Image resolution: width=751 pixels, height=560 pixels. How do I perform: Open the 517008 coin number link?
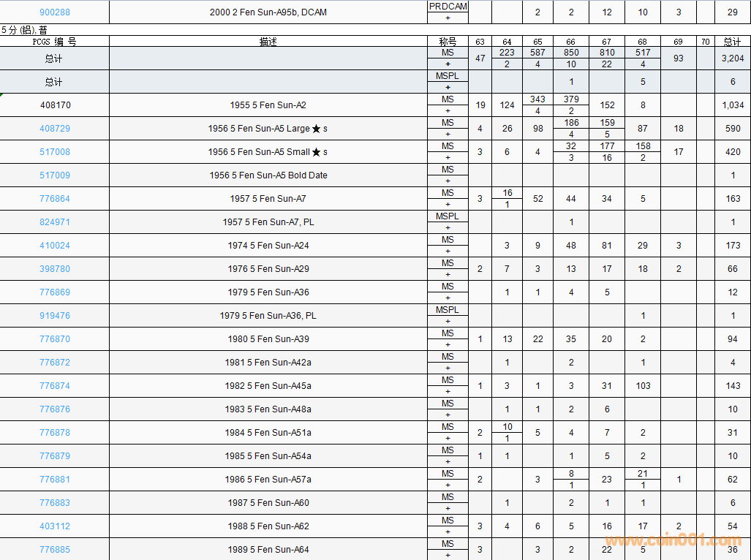pos(55,152)
